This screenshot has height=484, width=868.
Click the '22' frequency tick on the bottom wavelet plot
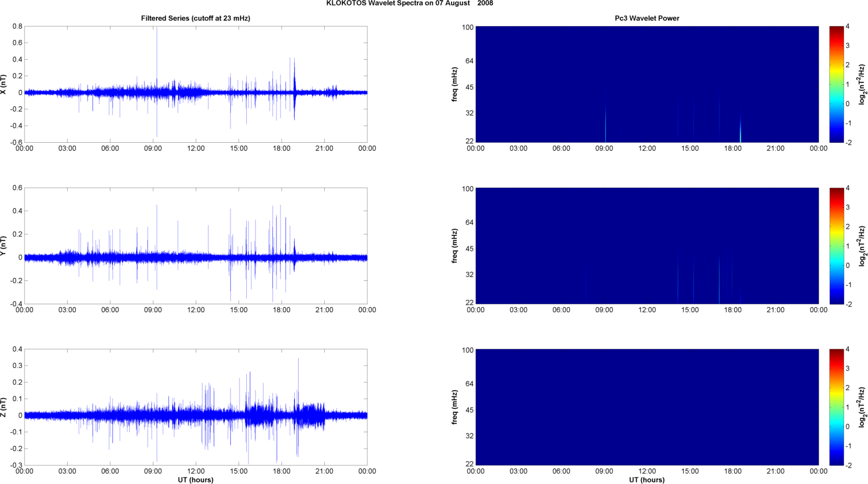click(469, 464)
